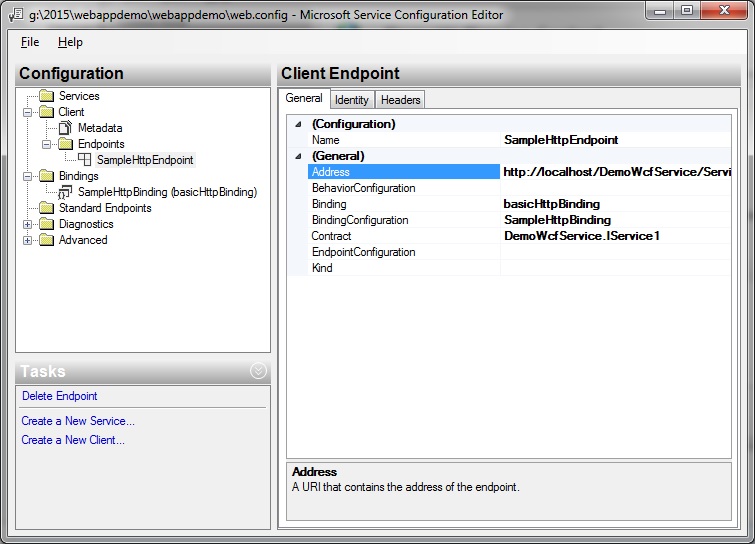Click the Services folder icon
Image resolution: width=755 pixels, height=544 pixels.
coord(47,96)
